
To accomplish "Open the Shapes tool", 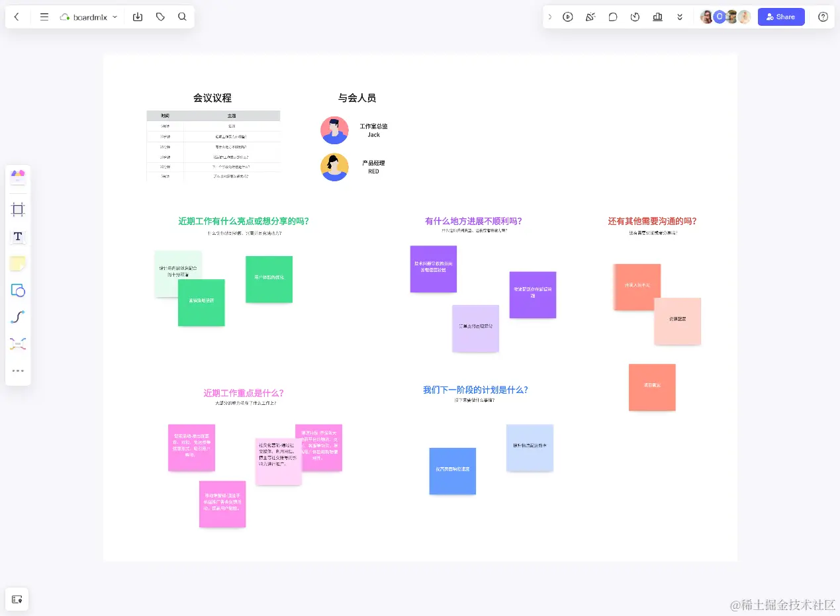I will coord(18,290).
